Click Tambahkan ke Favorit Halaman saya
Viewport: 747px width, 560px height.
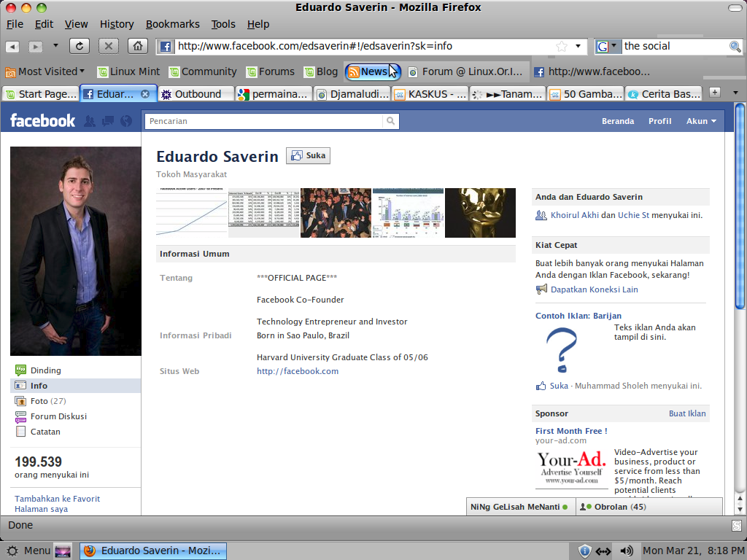tap(57, 504)
